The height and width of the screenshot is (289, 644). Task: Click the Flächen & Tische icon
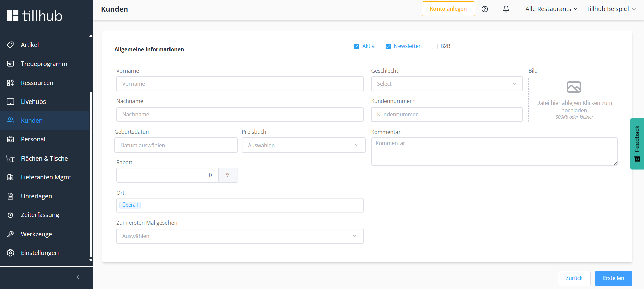(x=10, y=158)
